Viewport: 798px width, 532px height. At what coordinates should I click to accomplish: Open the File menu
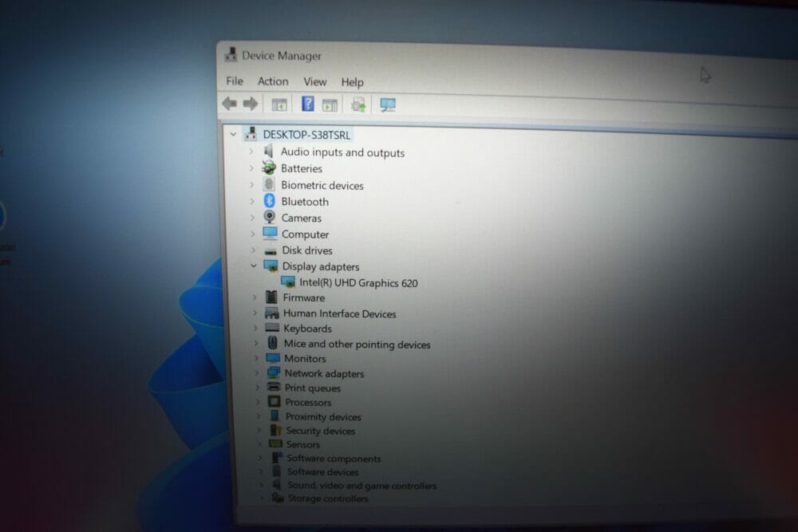pos(235,81)
